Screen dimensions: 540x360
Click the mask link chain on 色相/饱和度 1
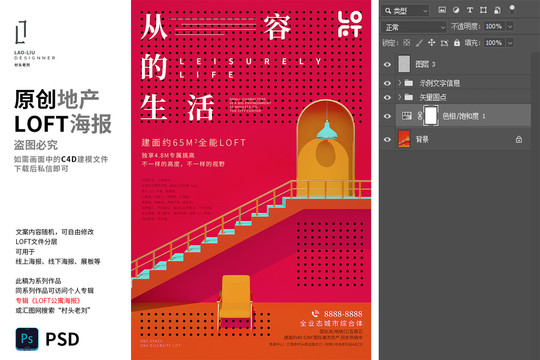pos(420,116)
